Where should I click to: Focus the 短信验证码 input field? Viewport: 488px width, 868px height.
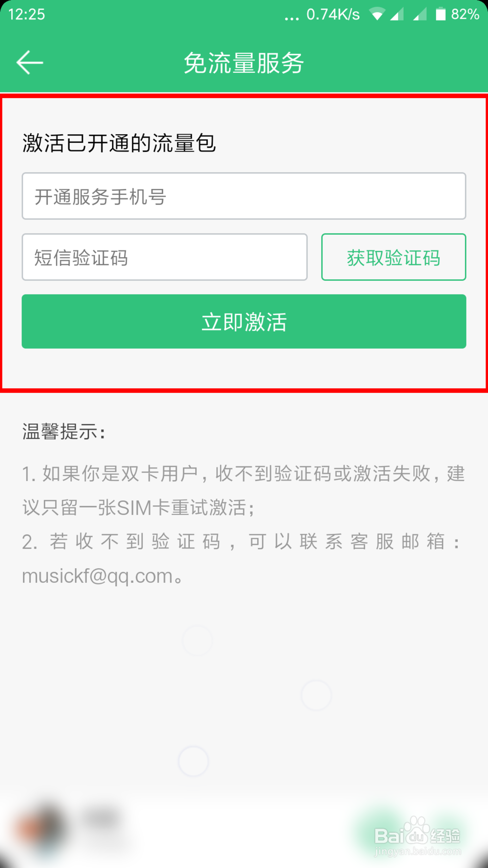tap(164, 257)
